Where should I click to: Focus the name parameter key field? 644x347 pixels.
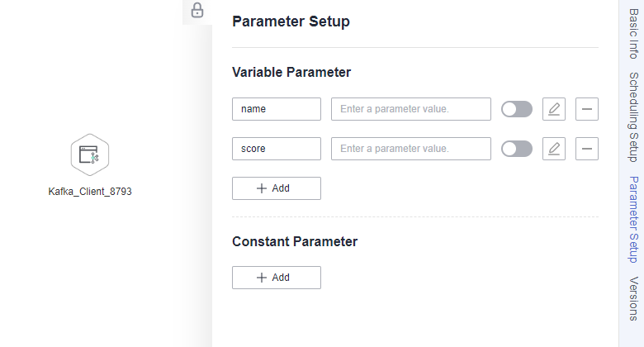pyautogui.click(x=277, y=109)
